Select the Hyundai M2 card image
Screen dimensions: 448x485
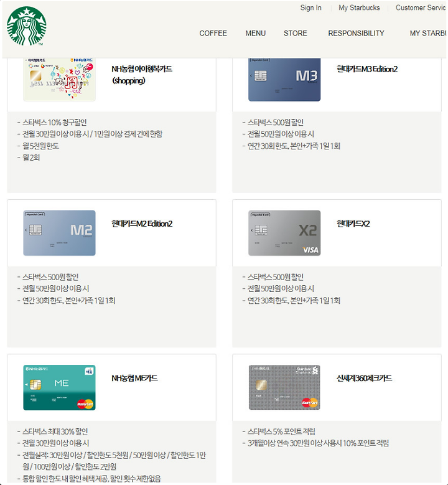click(59, 233)
